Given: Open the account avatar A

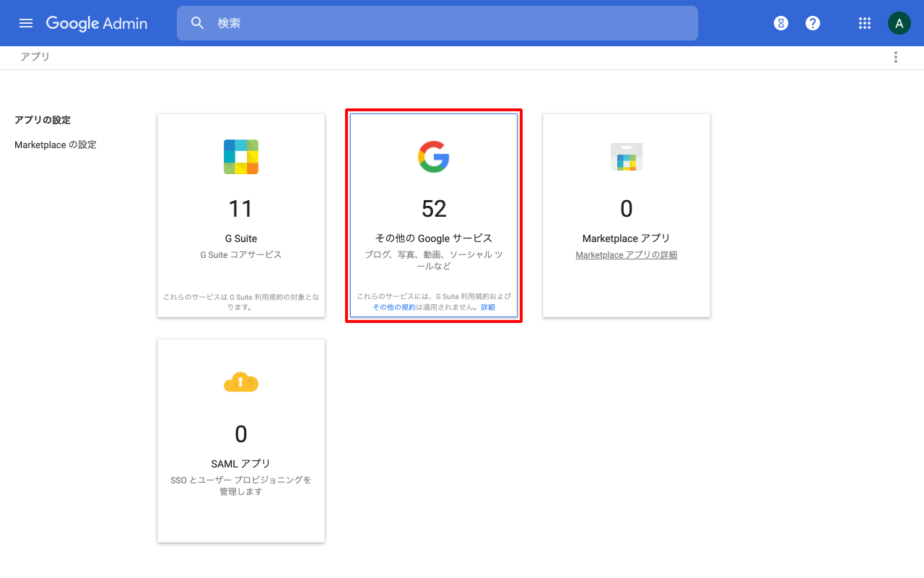Looking at the screenshot, I should pos(899,23).
